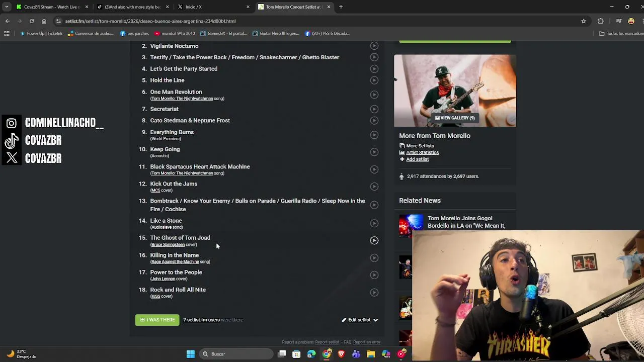644x362 pixels.
Task: Click the John Lennon artist link
Action: pos(163,279)
